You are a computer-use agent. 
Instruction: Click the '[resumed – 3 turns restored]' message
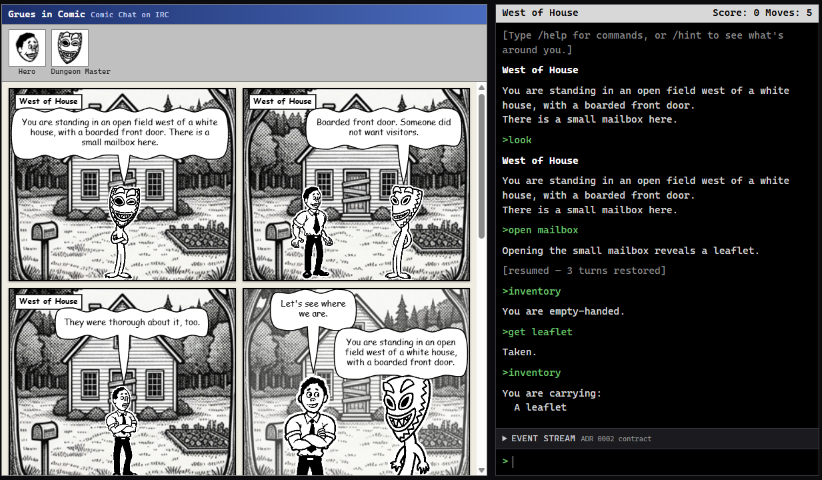(x=584, y=270)
